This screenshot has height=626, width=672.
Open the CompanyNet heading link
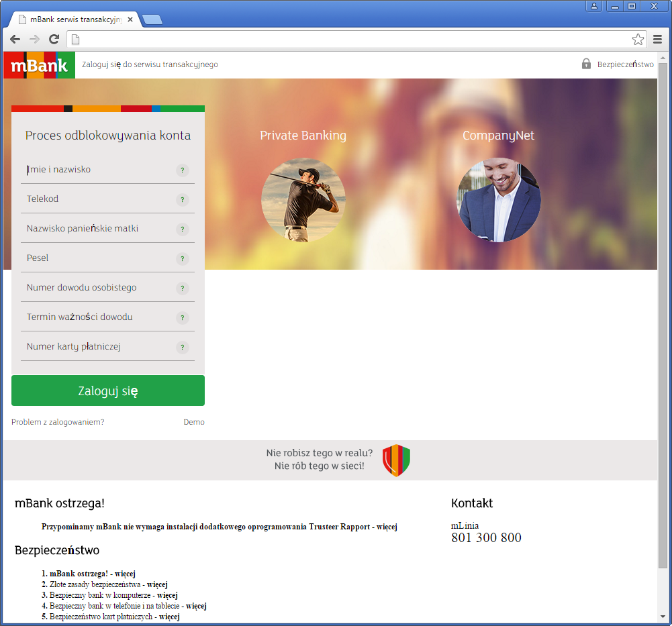[498, 136]
